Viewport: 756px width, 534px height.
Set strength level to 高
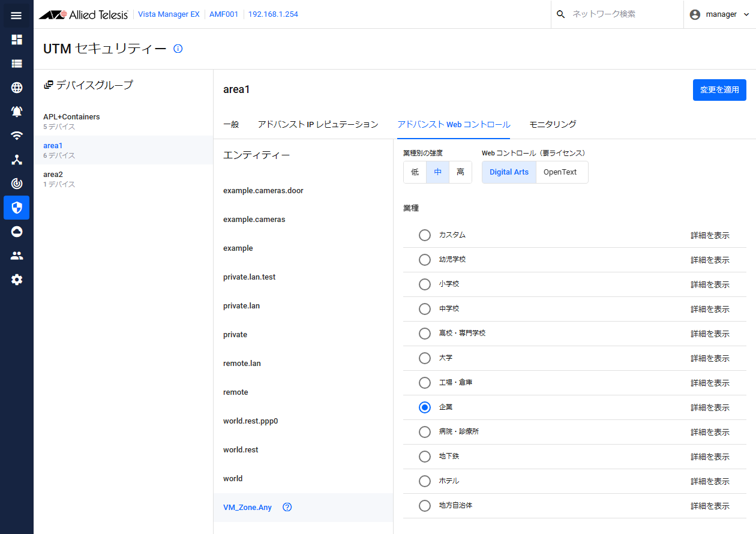(x=460, y=172)
